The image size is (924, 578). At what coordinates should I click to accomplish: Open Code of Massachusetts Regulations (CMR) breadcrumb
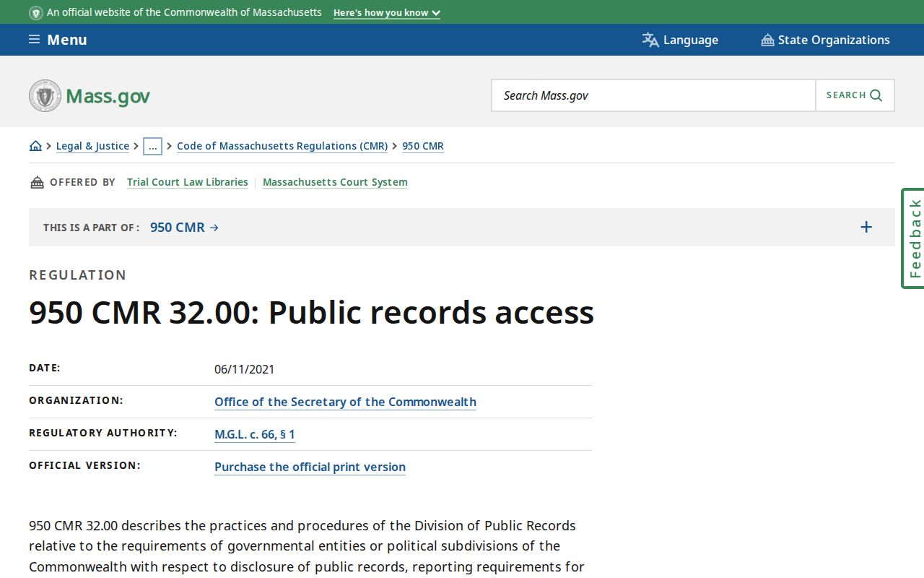[282, 146]
